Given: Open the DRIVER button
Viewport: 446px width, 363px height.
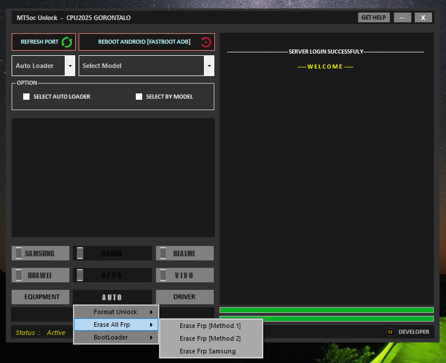Looking at the screenshot, I should (x=185, y=297).
